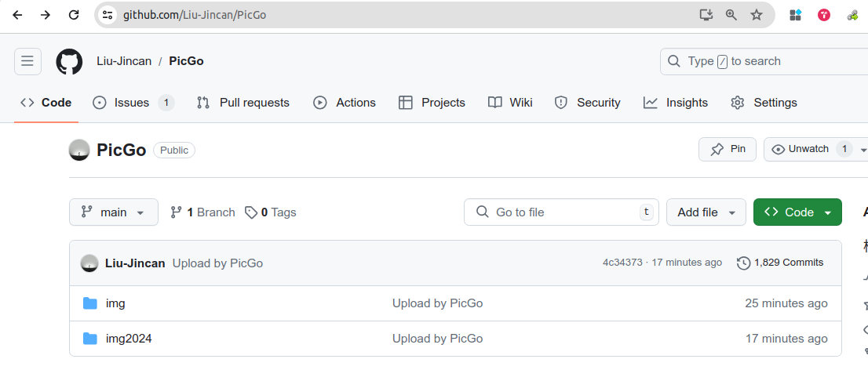Focus the Go to file search field
The image size is (868, 370).
[561, 212]
